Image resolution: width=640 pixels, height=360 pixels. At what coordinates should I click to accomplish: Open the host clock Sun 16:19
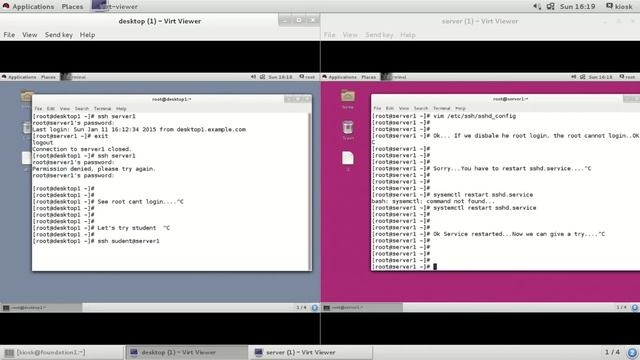[577, 6]
